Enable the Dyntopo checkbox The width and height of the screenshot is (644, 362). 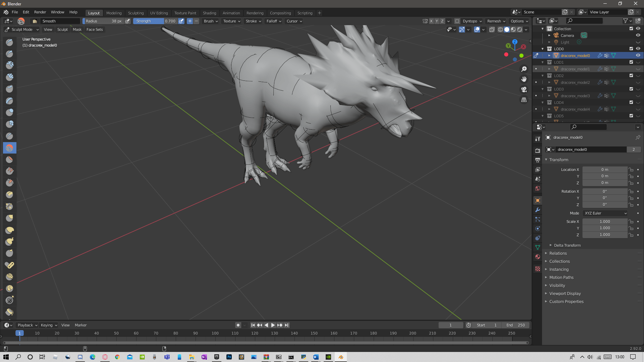pos(457,21)
